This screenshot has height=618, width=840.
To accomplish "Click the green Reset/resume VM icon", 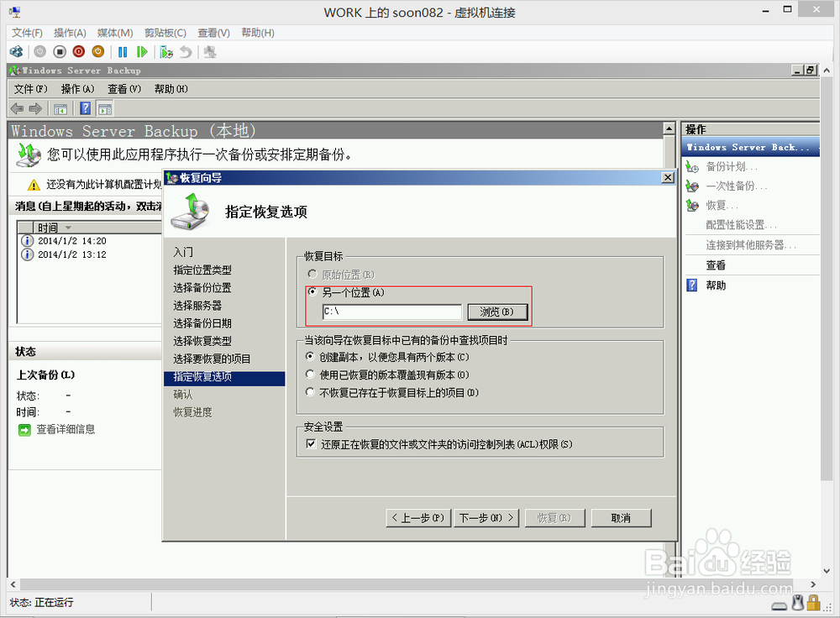I will point(142,52).
